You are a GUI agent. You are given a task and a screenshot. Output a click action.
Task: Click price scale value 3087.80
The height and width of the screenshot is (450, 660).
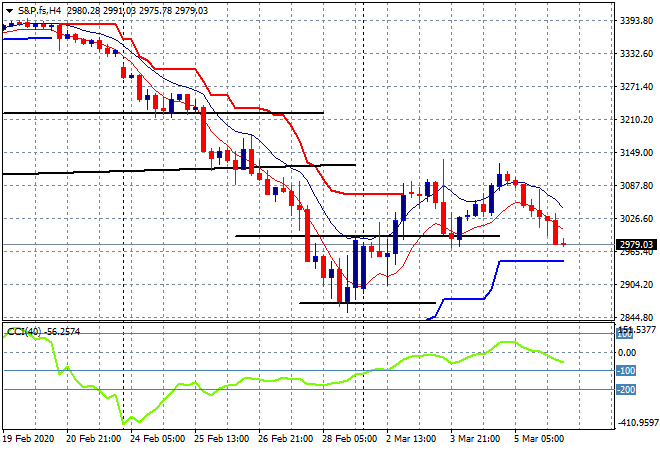pyautogui.click(x=636, y=186)
